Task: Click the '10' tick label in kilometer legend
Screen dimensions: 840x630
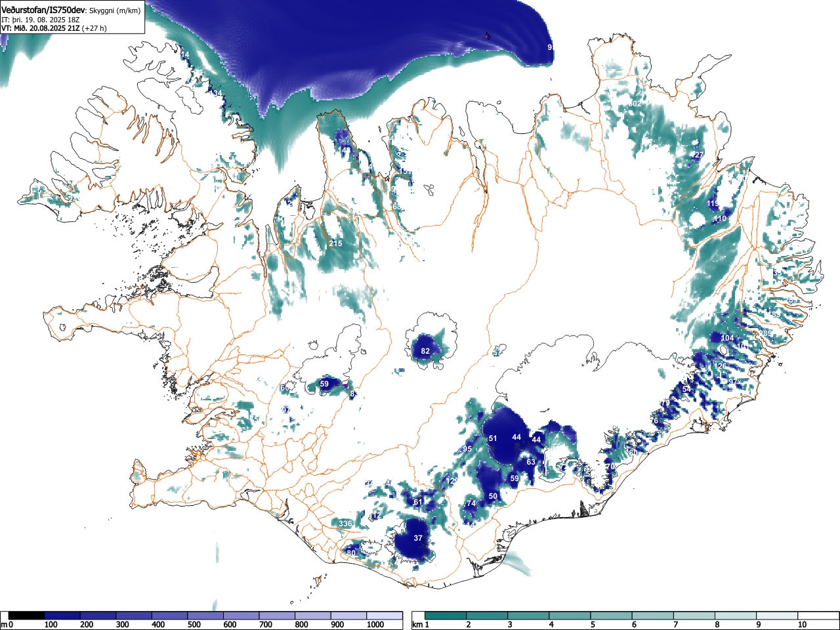Action: tap(802, 625)
